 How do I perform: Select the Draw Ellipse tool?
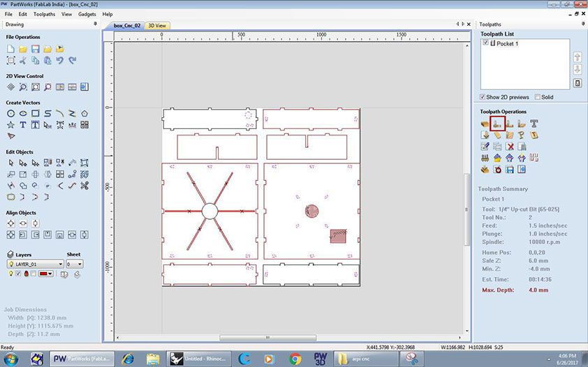point(23,113)
